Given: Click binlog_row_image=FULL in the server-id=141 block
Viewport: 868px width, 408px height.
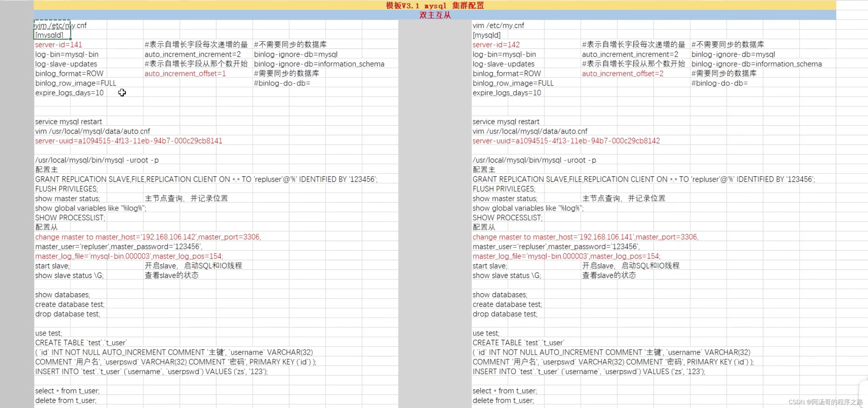Looking at the screenshot, I should (x=76, y=83).
